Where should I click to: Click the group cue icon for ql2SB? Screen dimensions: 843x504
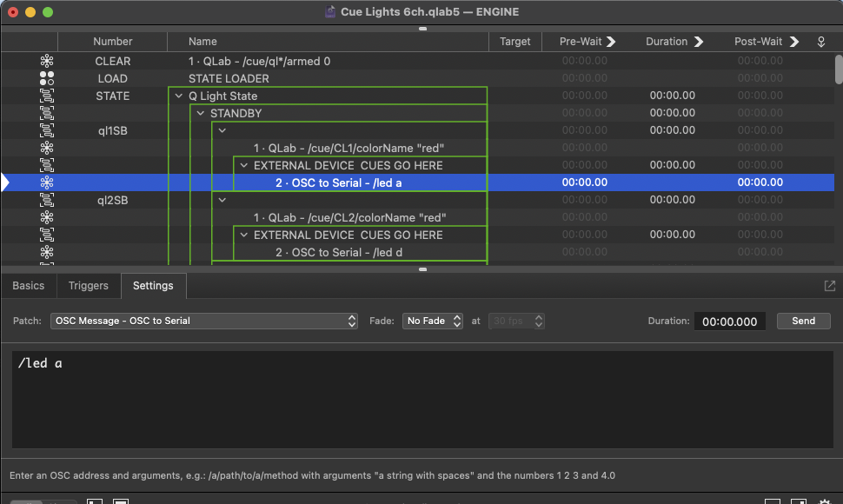47,200
